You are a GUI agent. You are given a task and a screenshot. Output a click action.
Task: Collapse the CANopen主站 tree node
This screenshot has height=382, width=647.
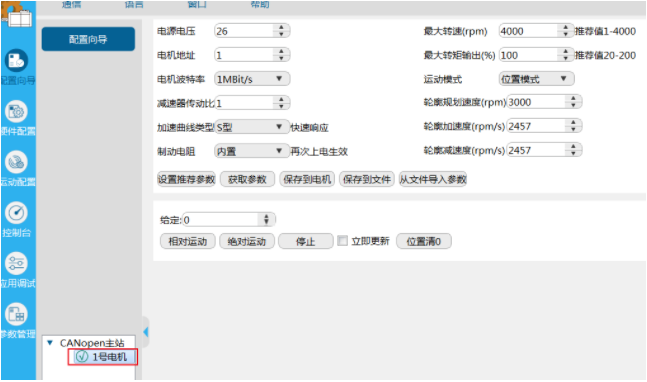(50, 343)
